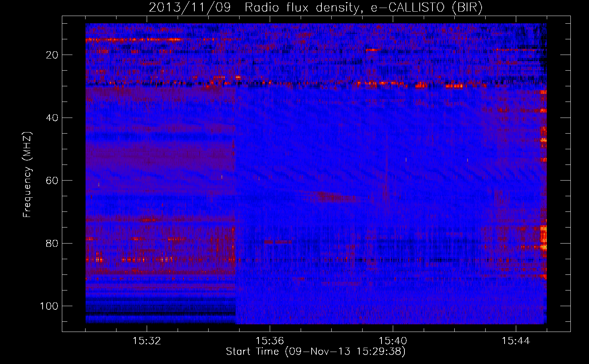This screenshot has width=589, height=364.
Task: Click the 15:40 time tick label
Action: 393,341
